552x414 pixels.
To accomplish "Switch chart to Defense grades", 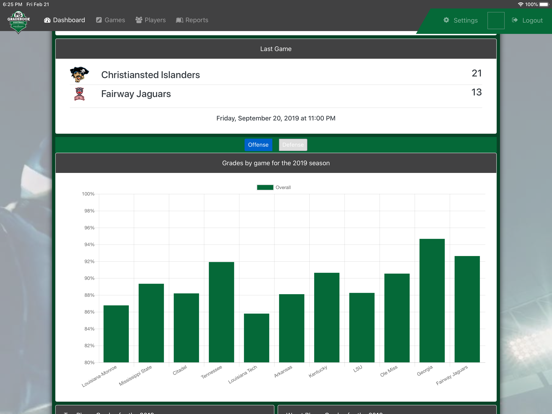I will [x=293, y=145].
